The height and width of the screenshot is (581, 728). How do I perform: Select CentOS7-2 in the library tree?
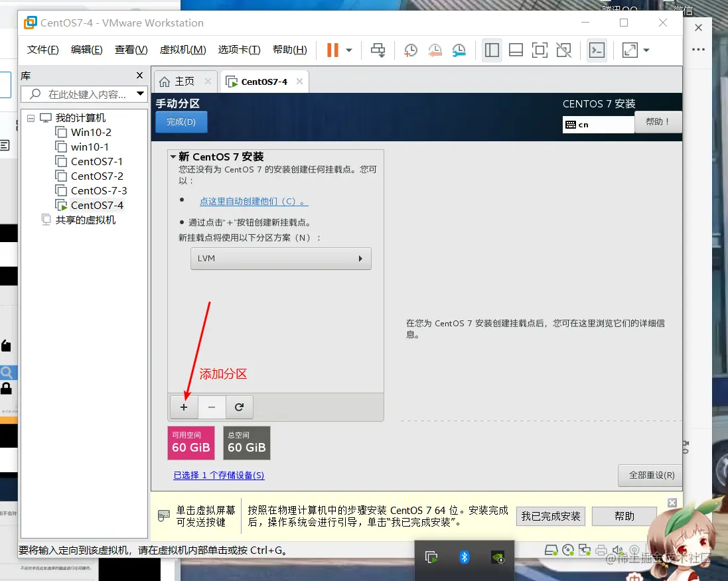97,176
